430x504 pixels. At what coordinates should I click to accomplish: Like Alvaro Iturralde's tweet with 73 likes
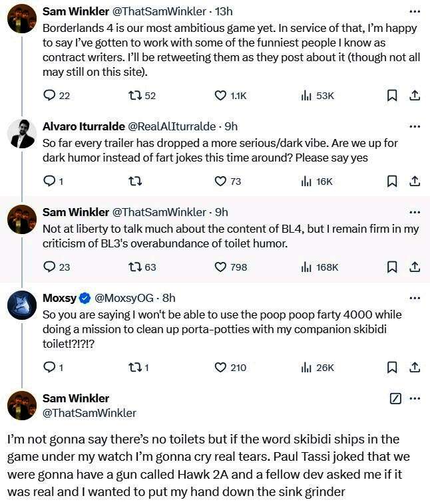coord(221,181)
